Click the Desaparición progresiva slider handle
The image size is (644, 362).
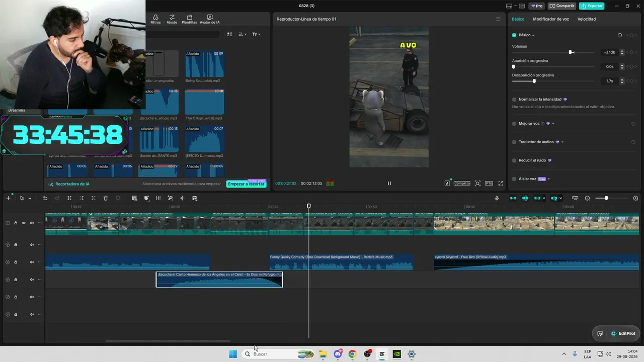coord(534,81)
